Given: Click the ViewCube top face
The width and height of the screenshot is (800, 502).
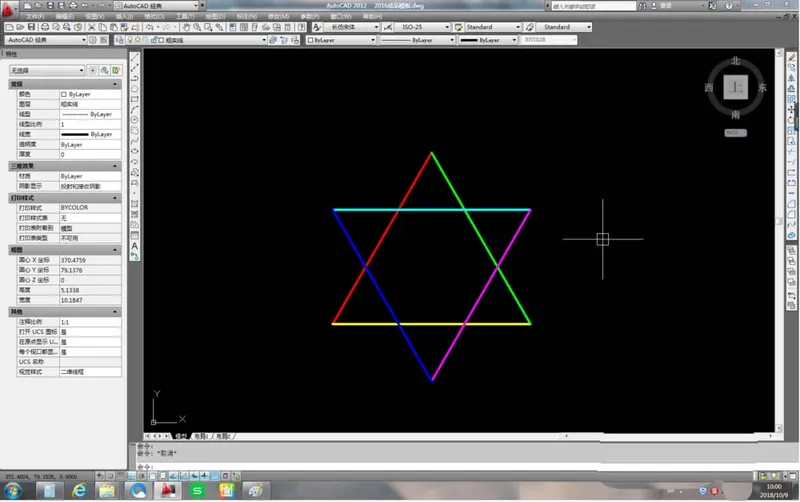Looking at the screenshot, I should click(736, 88).
